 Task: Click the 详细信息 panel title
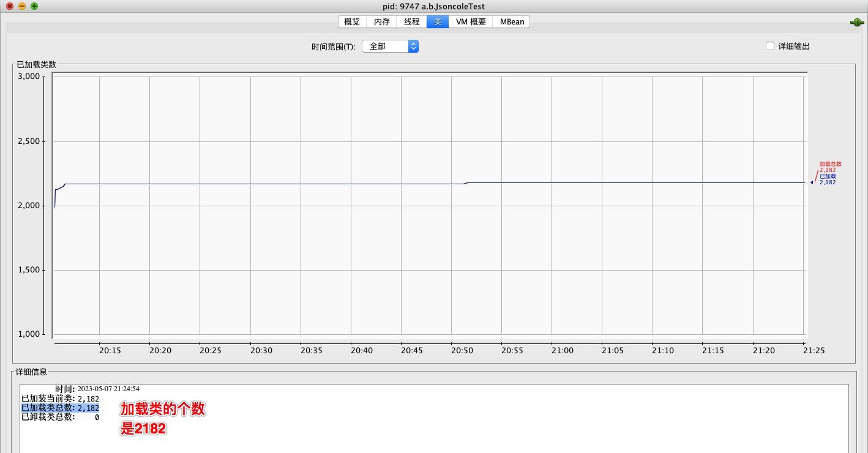pos(31,372)
